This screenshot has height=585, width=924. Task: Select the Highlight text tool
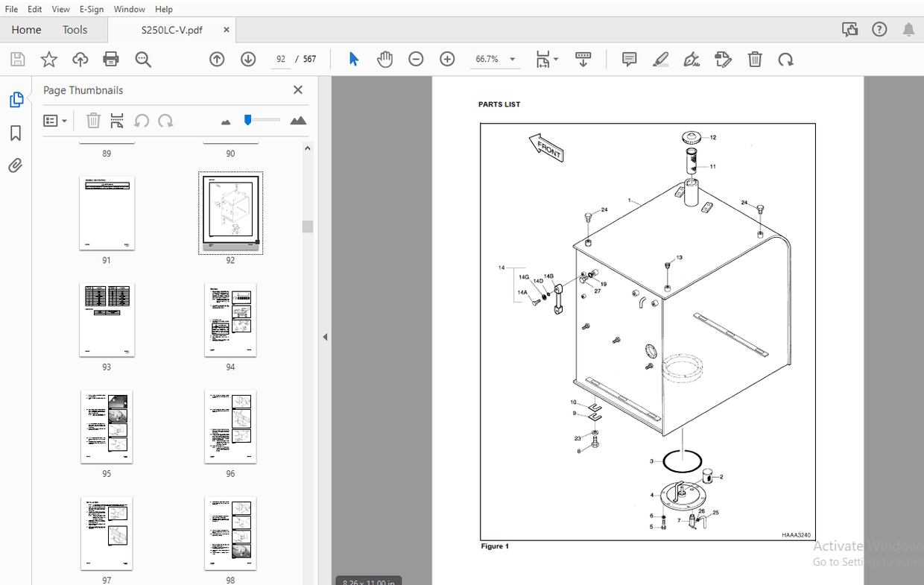pos(660,60)
